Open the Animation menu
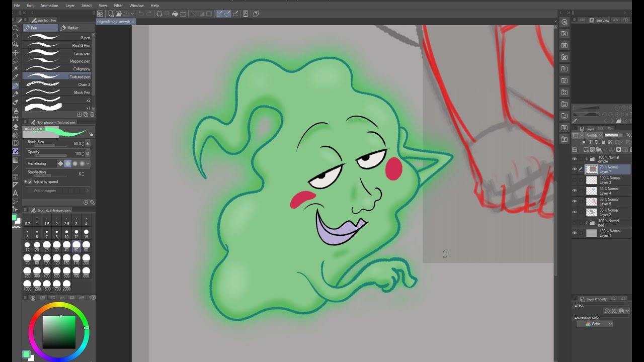Image resolution: width=644 pixels, height=362 pixels. pyautogui.click(x=49, y=6)
